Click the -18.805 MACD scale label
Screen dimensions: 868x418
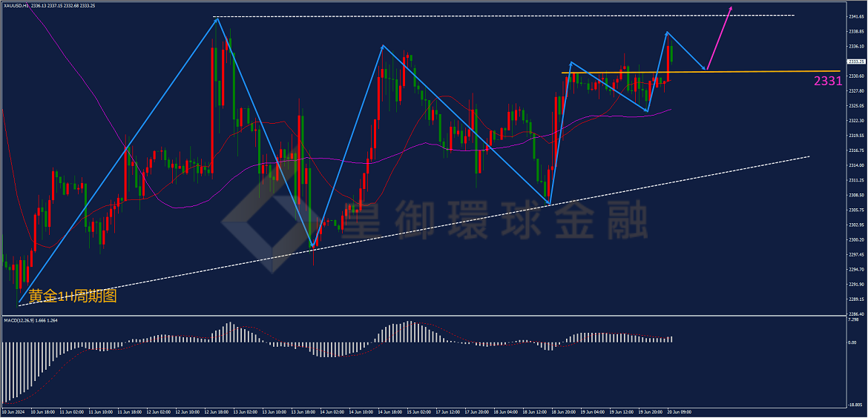(x=855, y=404)
